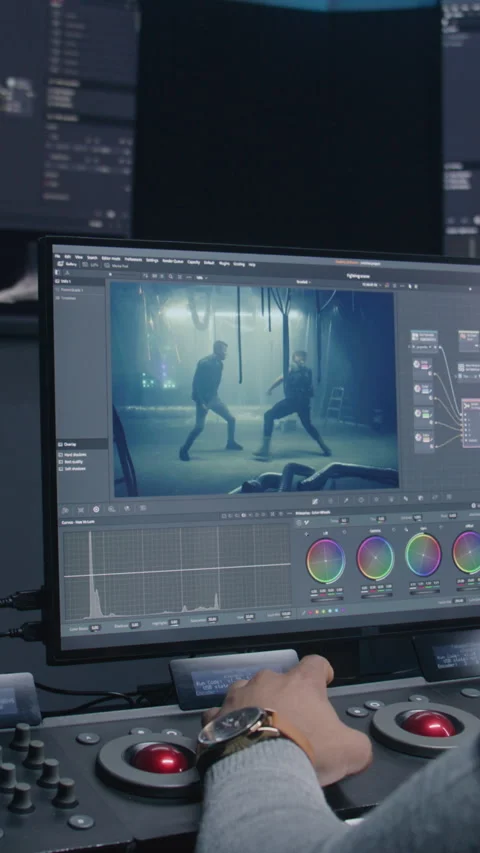480x853 pixels.
Task: Open the LUTs panel button
Action: click(91, 265)
